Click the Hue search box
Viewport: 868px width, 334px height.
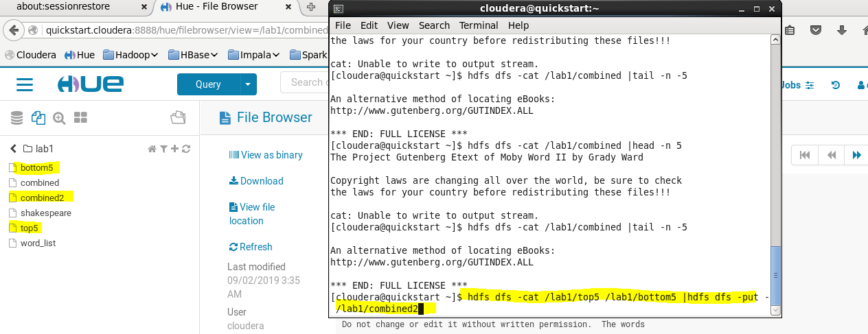305,82
